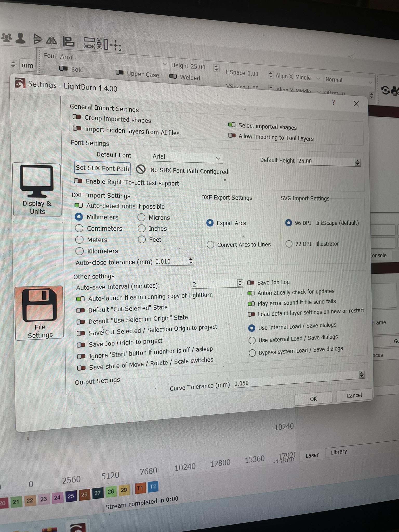Select Bypass system Load / Save dialogs
This screenshot has width=399, height=532.
point(252,353)
